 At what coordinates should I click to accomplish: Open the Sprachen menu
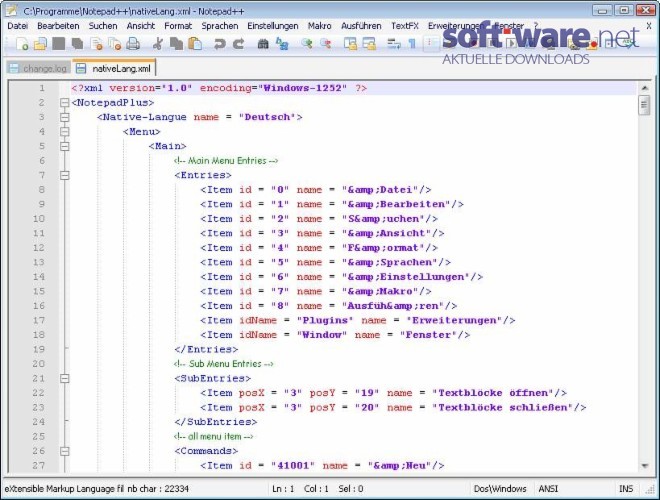click(220, 26)
